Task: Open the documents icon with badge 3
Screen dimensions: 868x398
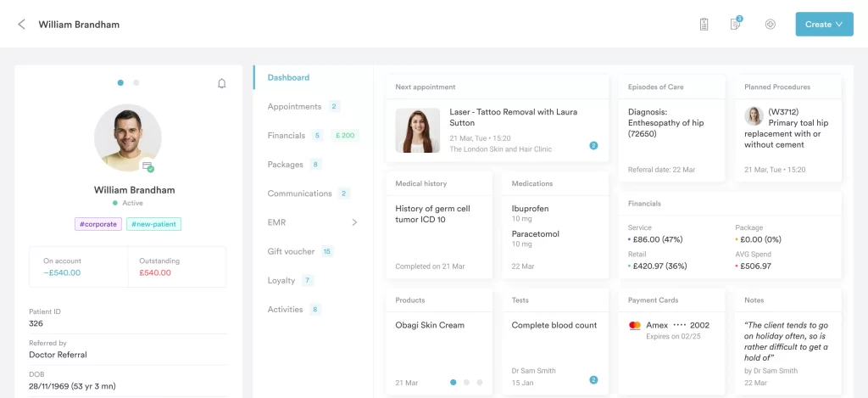Action: click(x=736, y=25)
